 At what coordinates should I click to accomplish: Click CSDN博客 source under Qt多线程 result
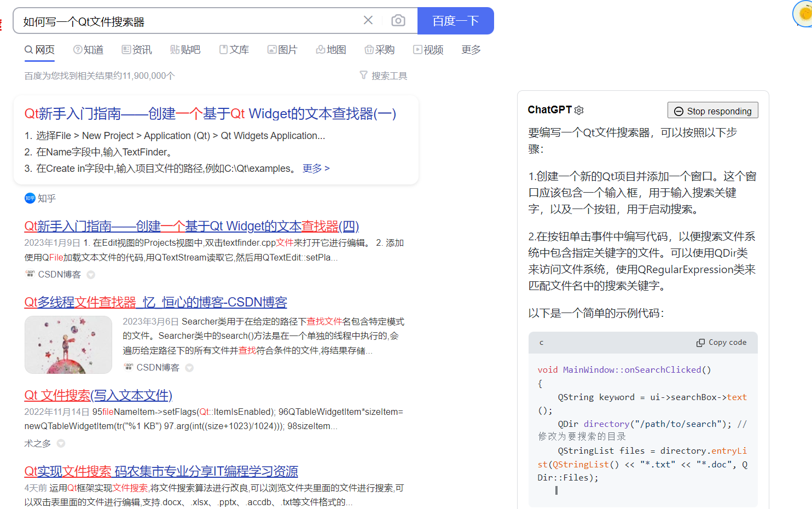[158, 367]
